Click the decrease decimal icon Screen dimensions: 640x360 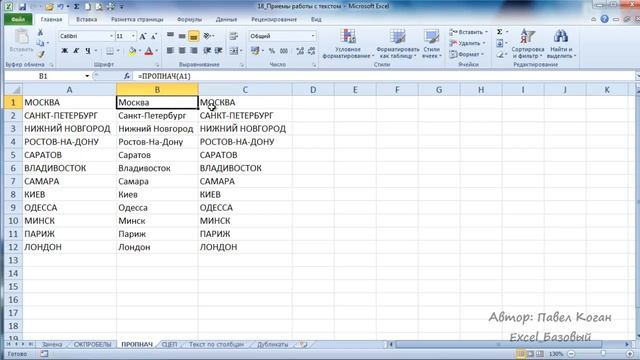[x=311, y=51]
